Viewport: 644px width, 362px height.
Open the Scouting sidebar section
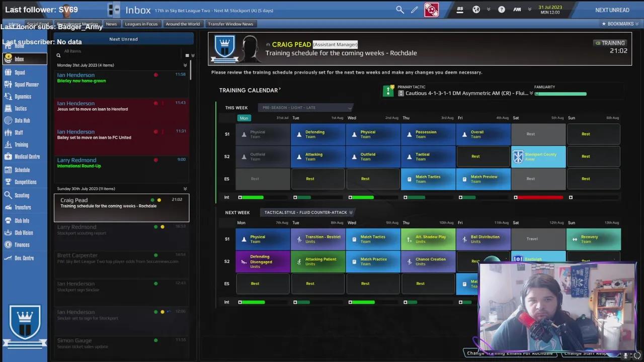[x=22, y=195]
